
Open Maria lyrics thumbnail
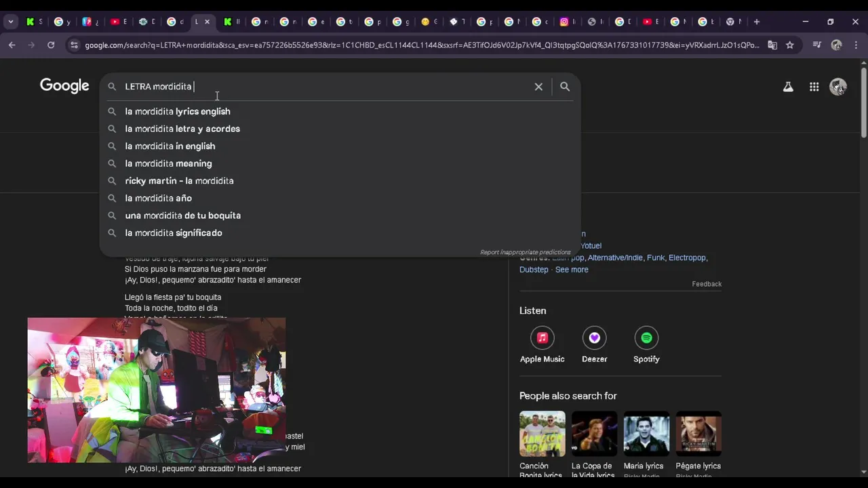coord(646,434)
